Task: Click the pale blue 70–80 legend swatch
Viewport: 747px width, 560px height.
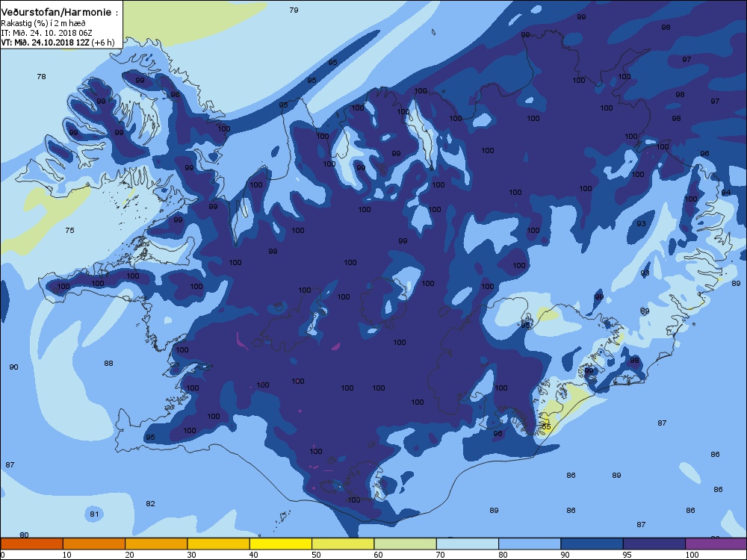Action: coord(468,544)
